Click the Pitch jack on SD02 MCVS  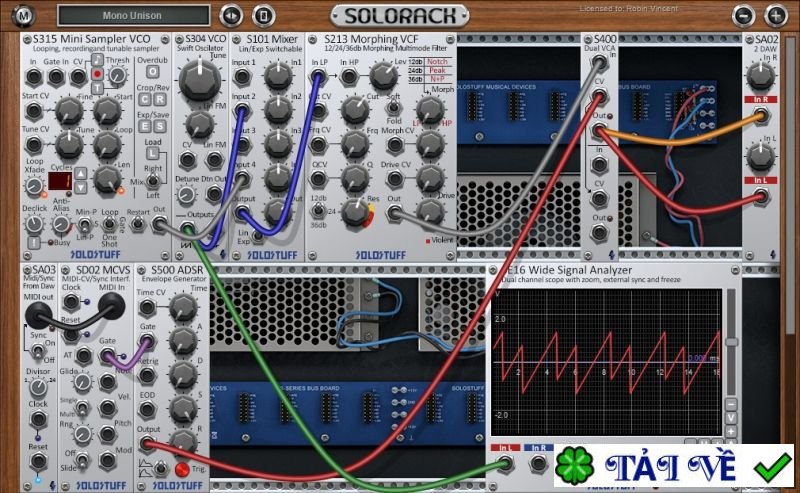tap(108, 434)
